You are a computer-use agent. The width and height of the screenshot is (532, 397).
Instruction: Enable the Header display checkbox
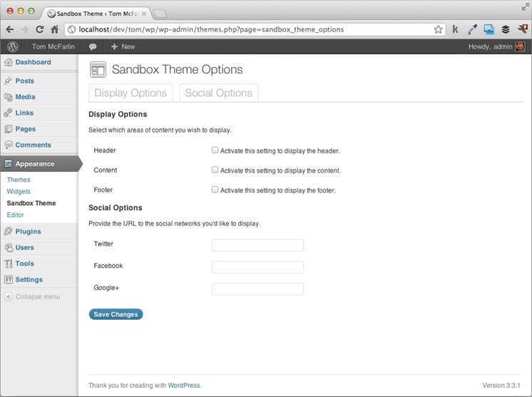tap(215, 150)
